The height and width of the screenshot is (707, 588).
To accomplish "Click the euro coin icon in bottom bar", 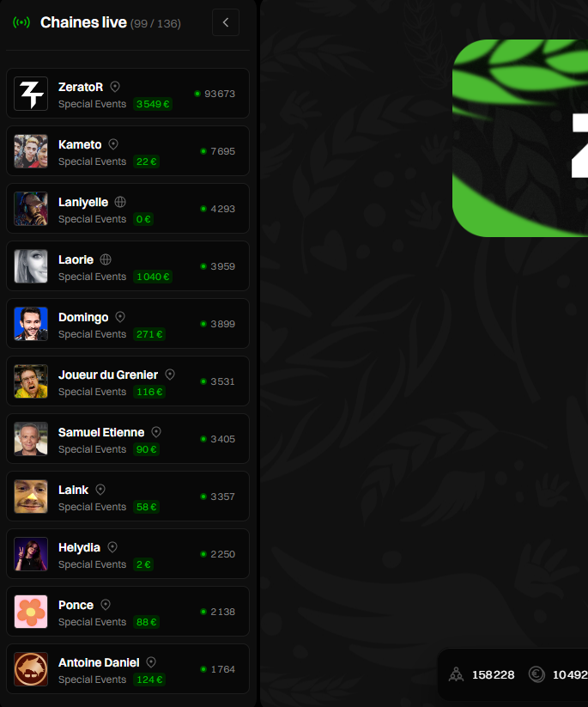I will point(536,674).
